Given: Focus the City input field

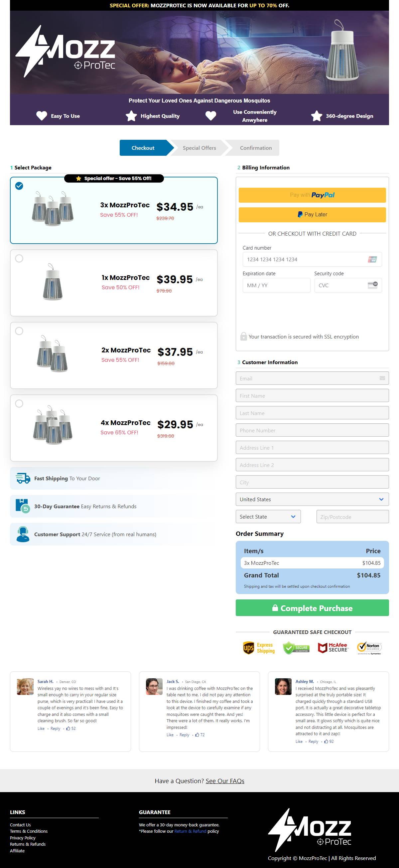Looking at the screenshot, I should coord(312,482).
